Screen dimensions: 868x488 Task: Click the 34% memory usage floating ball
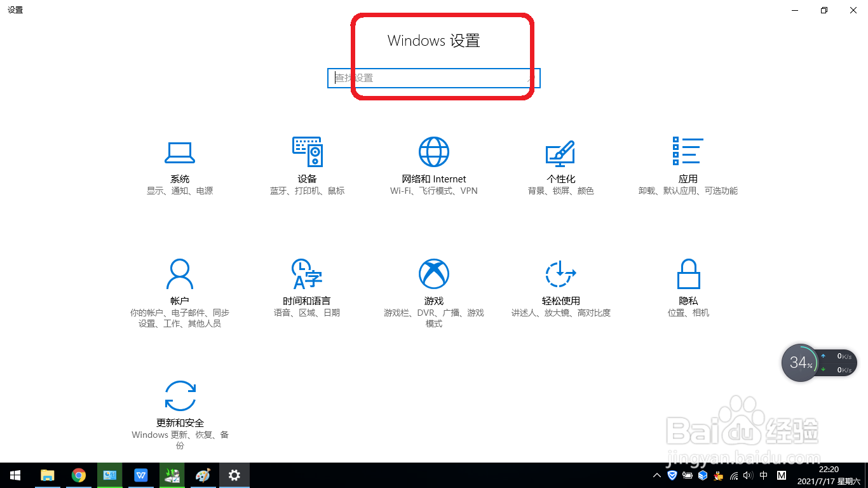(800, 363)
